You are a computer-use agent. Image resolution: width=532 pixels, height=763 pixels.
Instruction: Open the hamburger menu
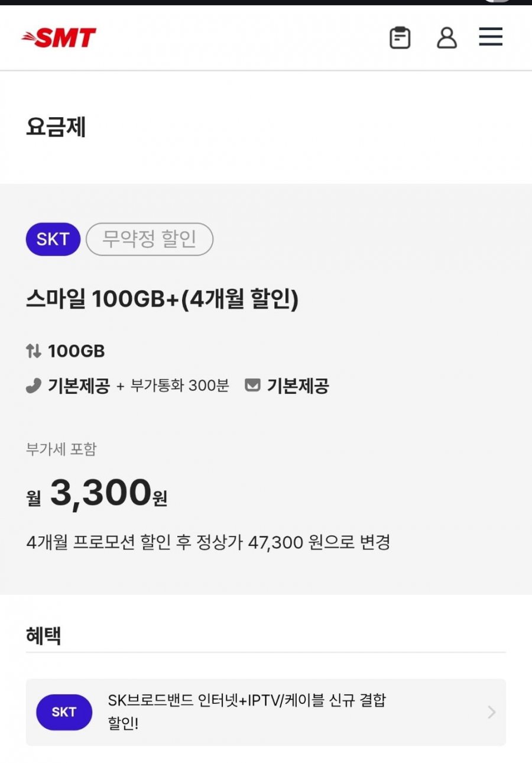tap(490, 37)
